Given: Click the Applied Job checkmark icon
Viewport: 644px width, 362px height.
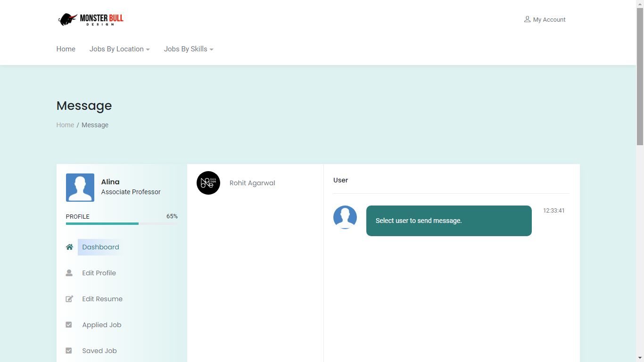Looking at the screenshot, I should click(69, 325).
